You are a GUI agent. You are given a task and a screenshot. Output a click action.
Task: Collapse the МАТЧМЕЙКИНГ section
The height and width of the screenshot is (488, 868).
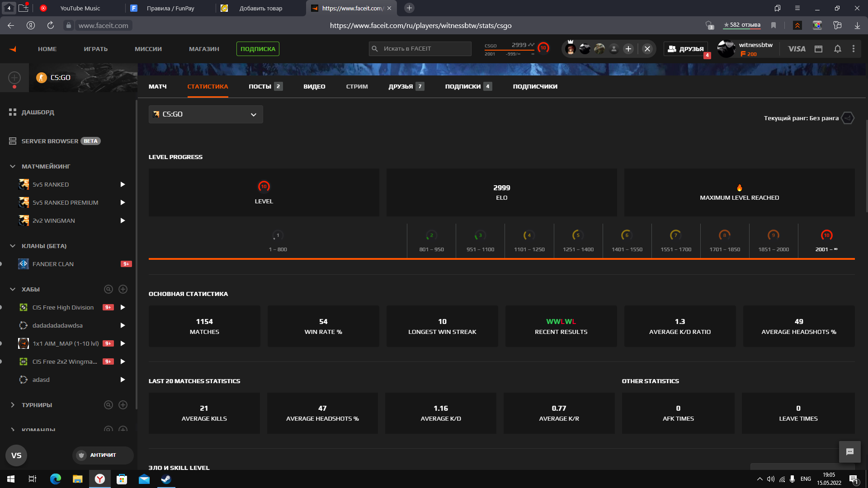click(13, 166)
